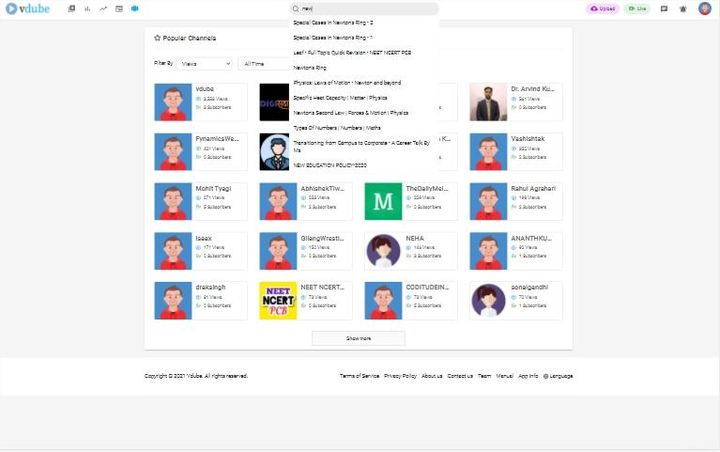720x452 pixels.
Task: Open the user profile avatar menu
Action: [705, 8]
